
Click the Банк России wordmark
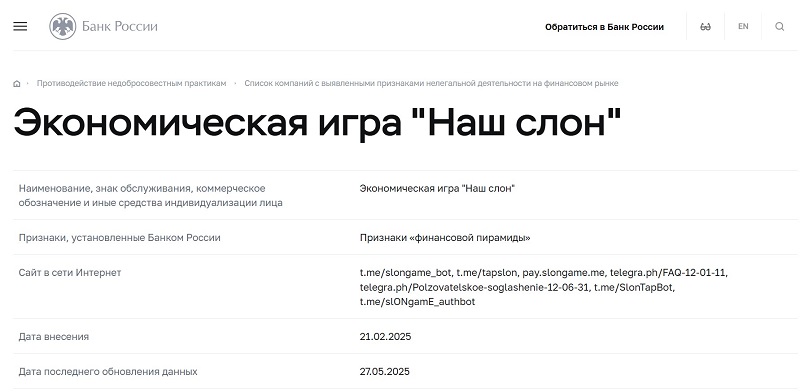tap(120, 27)
